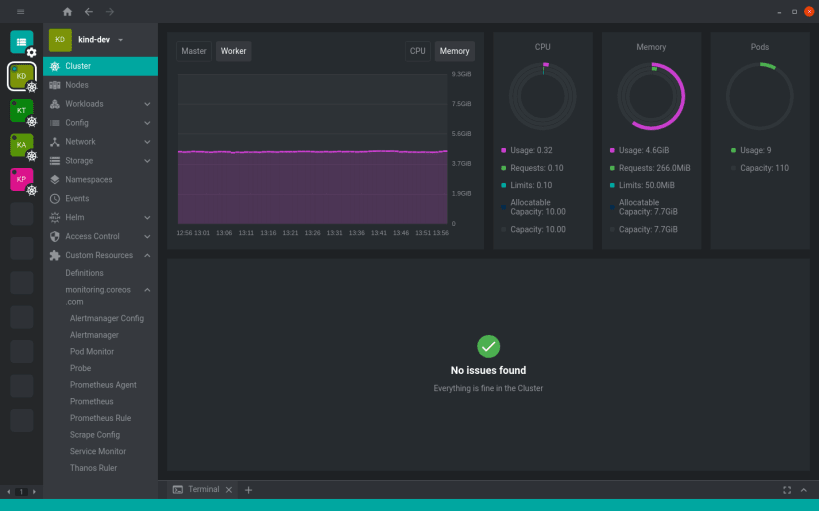The height and width of the screenshot is (511, 819).
Task: Add a new dock tab
Action: click(x=249, y=490)
